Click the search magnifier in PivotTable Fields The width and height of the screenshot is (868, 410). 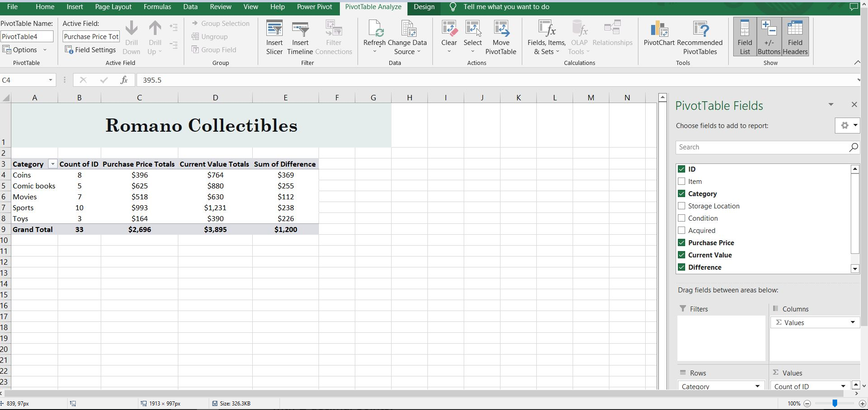853,147
